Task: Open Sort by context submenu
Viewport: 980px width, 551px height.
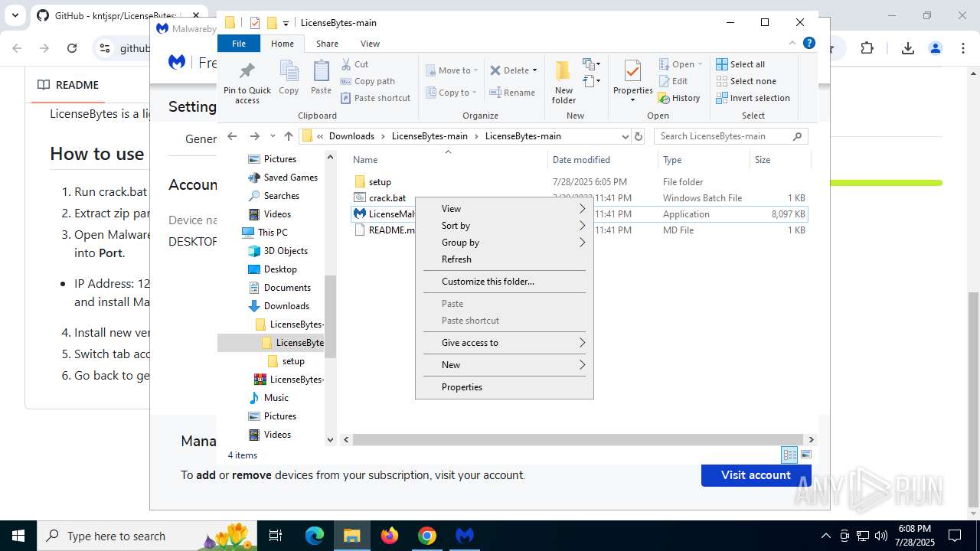Action: [x=505, y=226]
